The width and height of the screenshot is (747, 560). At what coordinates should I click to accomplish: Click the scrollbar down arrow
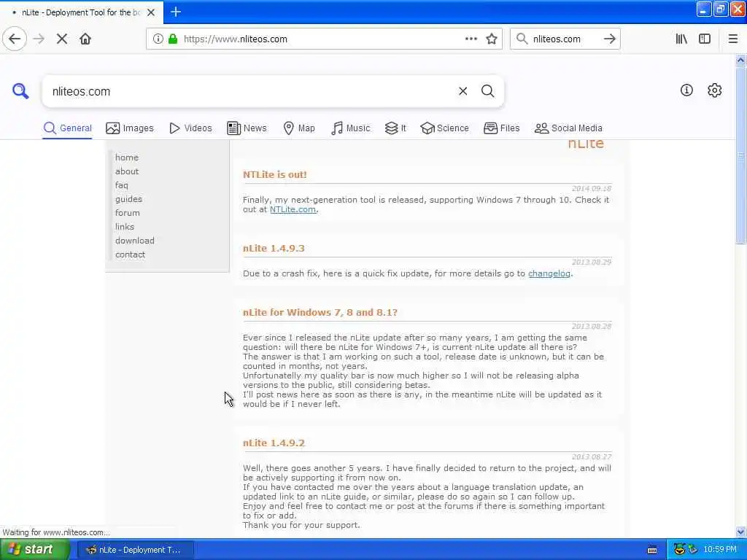[740, 532]
